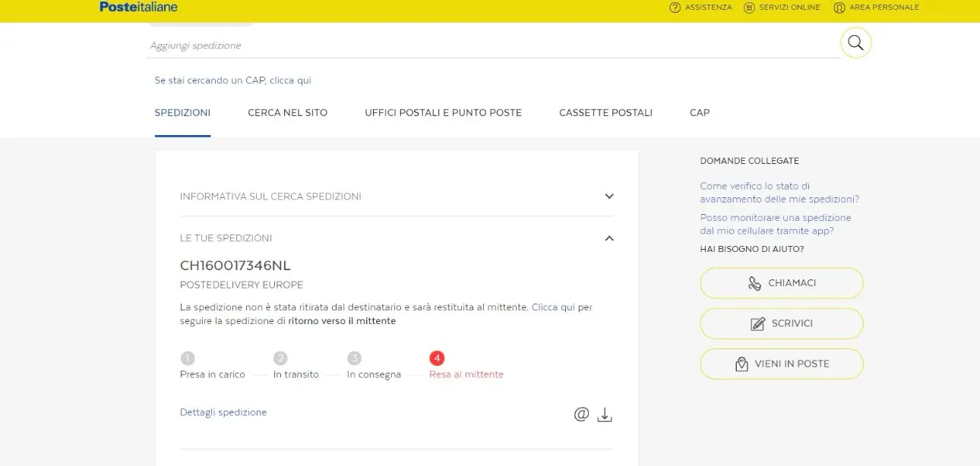Click Vieni in Poste button
Viewport: 980px width, 466px height.
tap(782, 364)
